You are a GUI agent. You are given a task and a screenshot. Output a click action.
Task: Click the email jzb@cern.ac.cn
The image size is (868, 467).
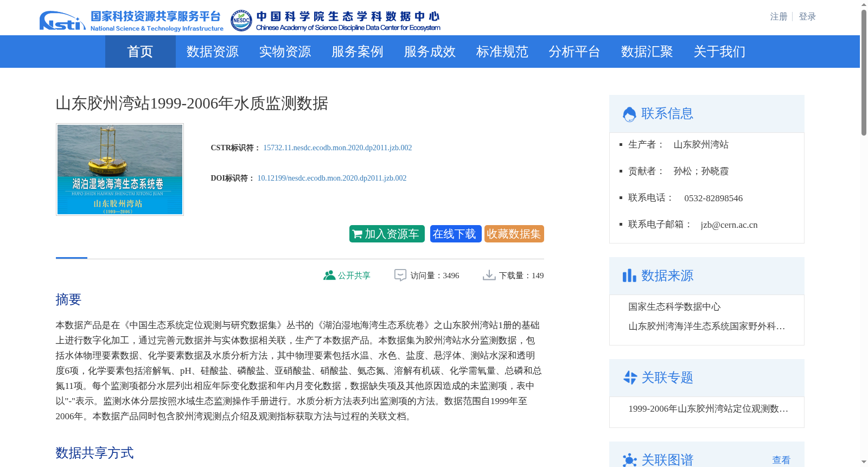tap(729, 225)
